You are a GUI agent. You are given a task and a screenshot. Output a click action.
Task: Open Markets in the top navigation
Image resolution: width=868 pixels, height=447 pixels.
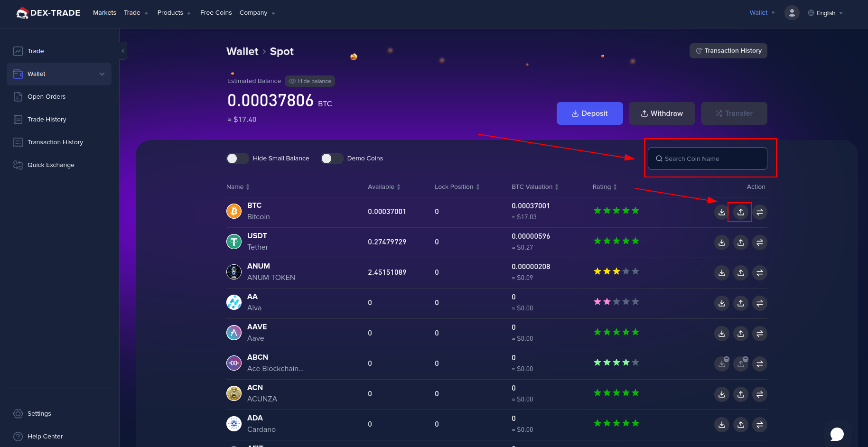[x=104, y=13]
